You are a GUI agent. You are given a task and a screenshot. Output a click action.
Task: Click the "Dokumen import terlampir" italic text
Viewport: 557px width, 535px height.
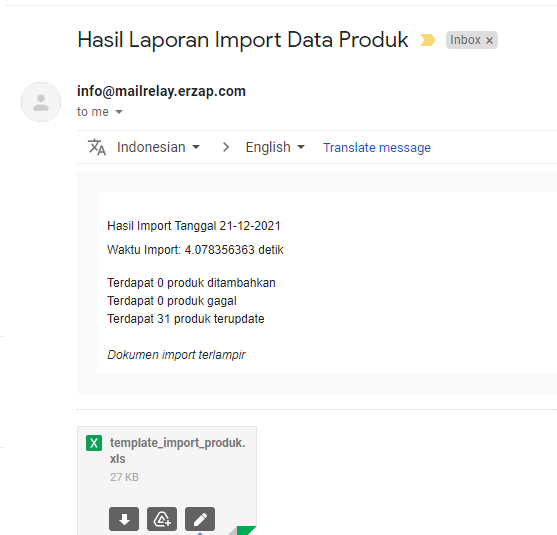(176, 355)
